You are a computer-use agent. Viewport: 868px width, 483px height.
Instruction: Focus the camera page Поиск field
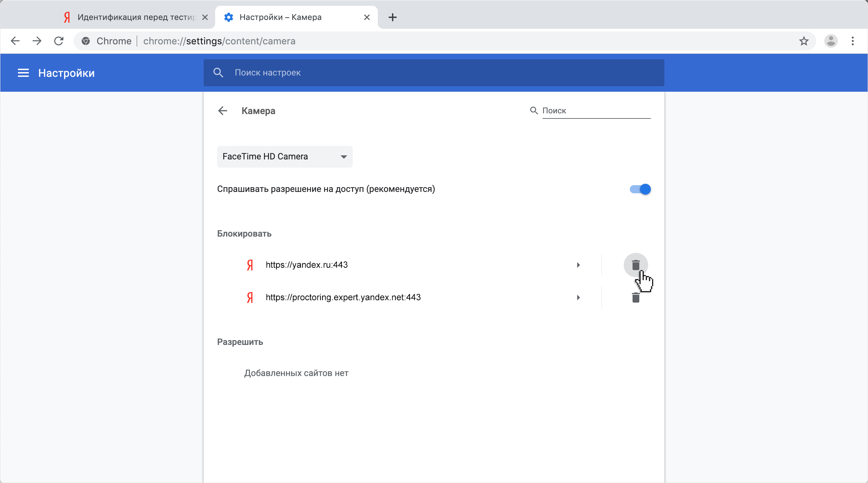[596, 111]
